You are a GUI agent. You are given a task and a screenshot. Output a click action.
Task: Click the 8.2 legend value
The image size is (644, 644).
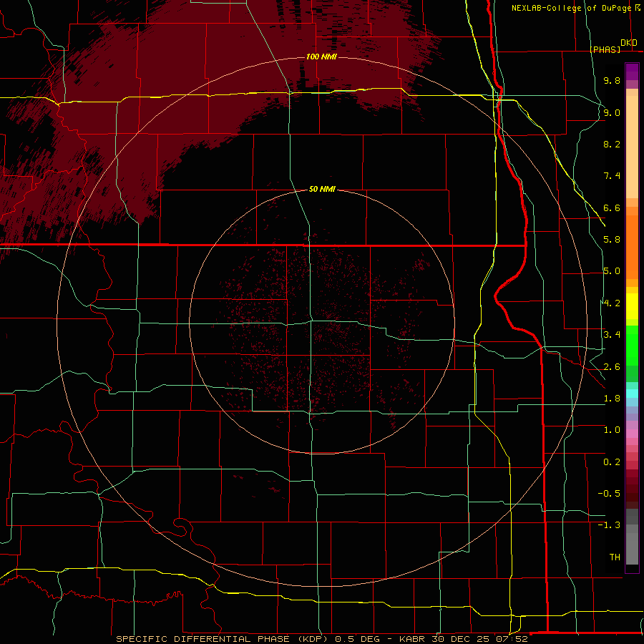612,144
